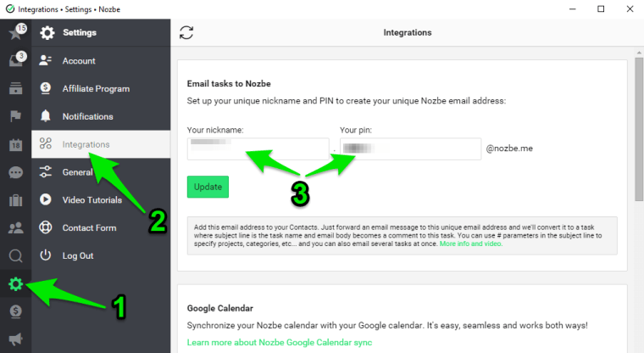The width and height of the screenshot is (644, 353).
Task: Select Log Out in settings menu
Action: 77,255
